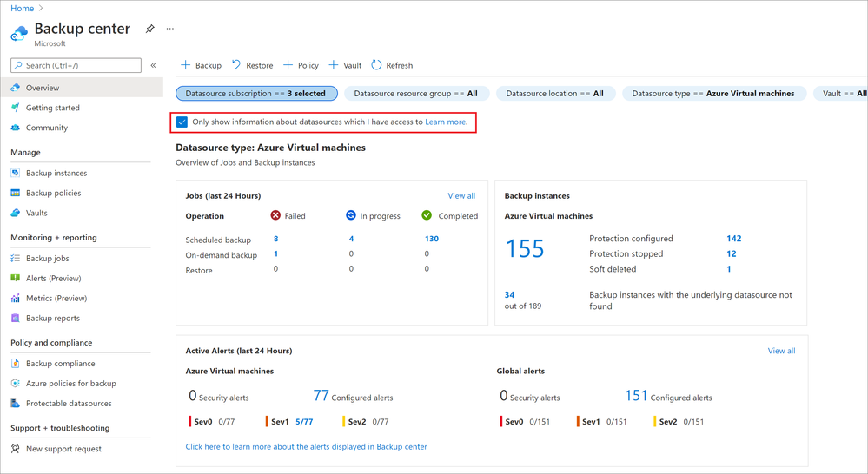Click View all in the Jobs card
Image resolution: width=868 pixels, height=474 pixels.
point(461,196)
